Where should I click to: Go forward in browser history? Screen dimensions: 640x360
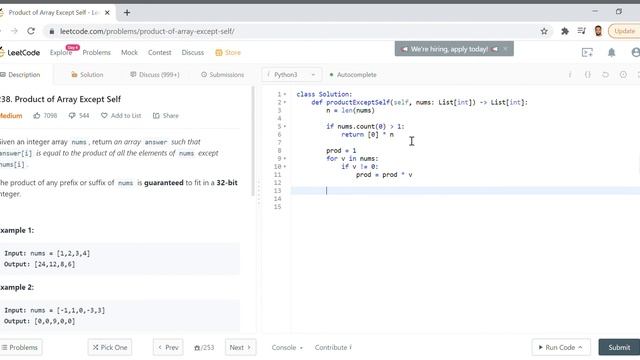point(14,31)
